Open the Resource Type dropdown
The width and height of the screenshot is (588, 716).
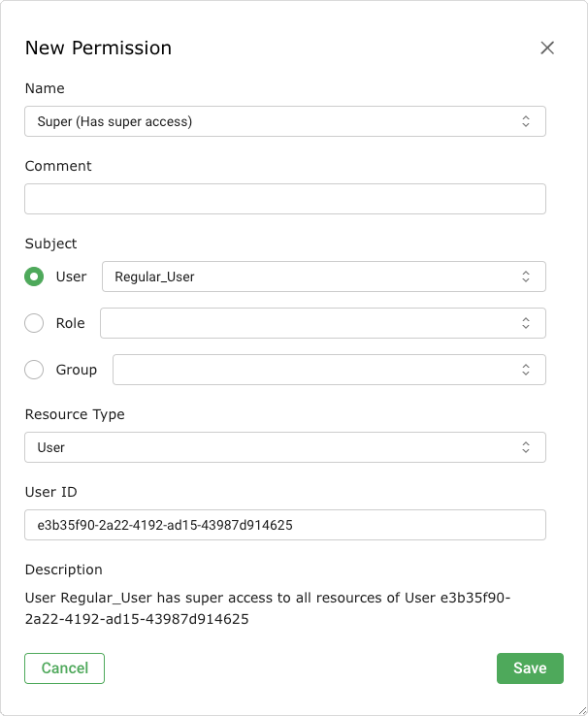coord(272,447)
